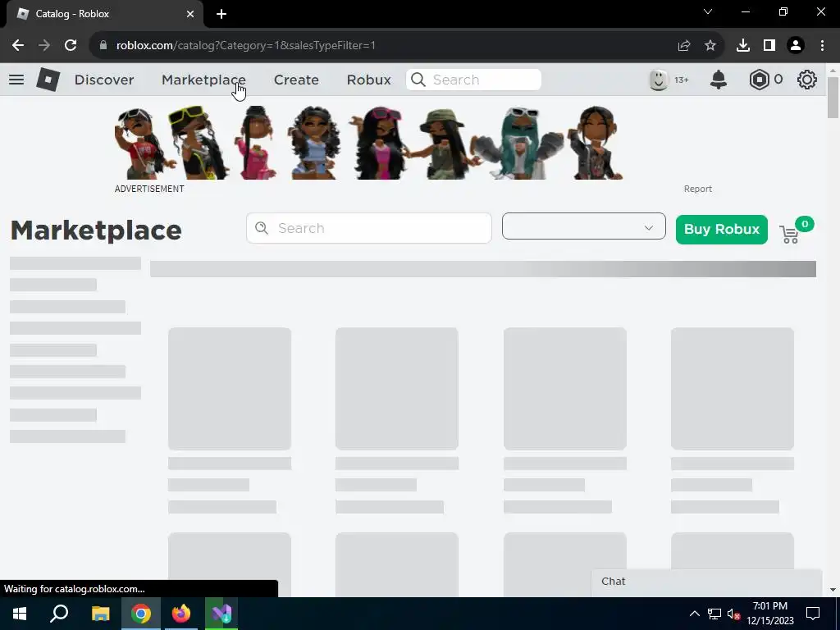This screenshot has height=630, width=840.
Task: Click the browser address bar URL
Action: coord(246,46)
